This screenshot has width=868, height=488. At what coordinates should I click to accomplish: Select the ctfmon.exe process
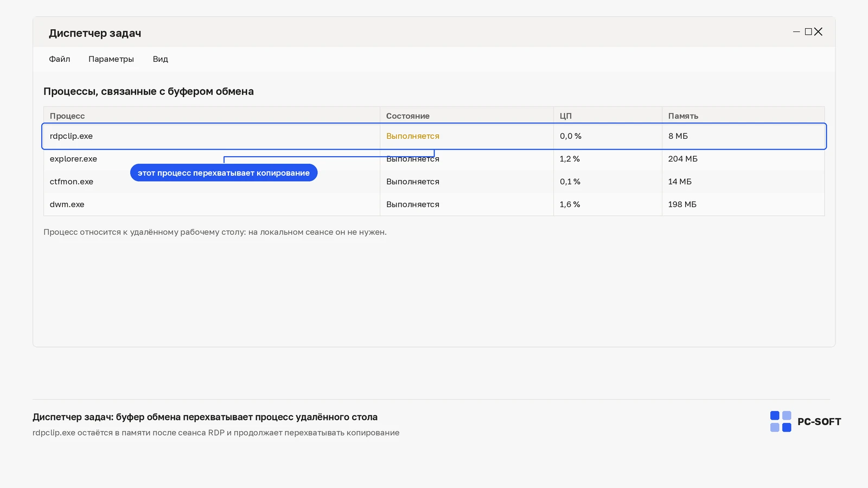pyautogui.click(x=72, y=182)
